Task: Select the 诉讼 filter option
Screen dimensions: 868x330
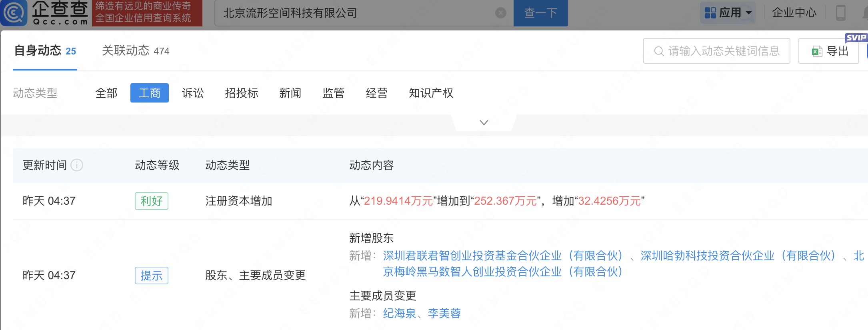Action: [193, 93]
